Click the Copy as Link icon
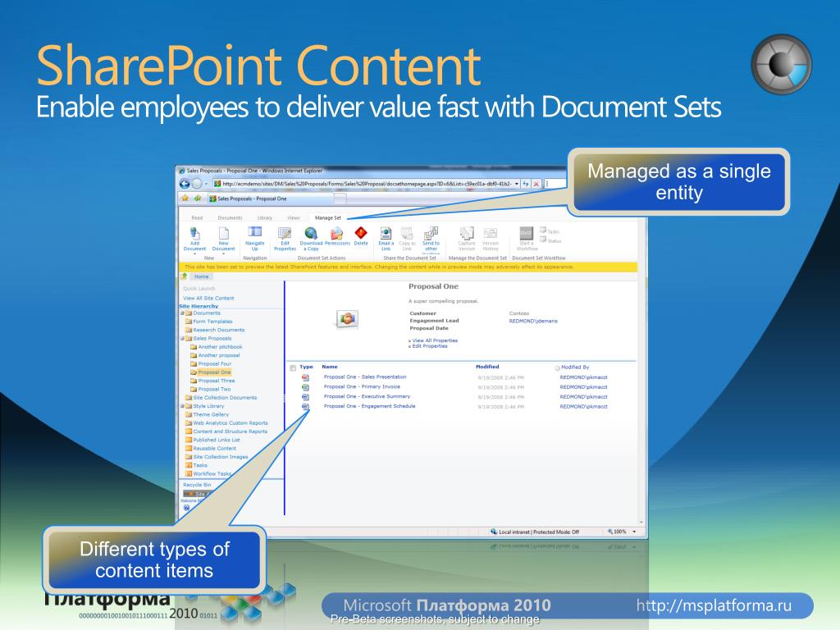The width and height of the screenshot is (840, 630). coord(407,233)
